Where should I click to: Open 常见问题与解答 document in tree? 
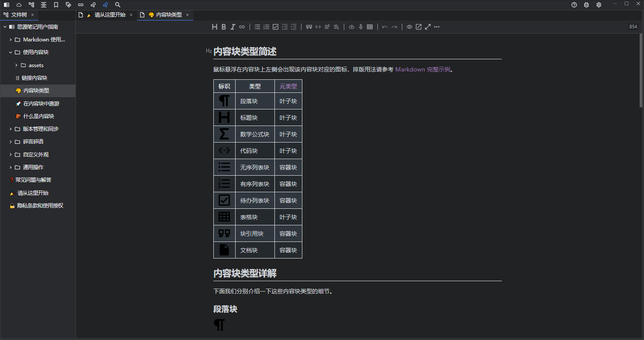[x=33, y=180]
